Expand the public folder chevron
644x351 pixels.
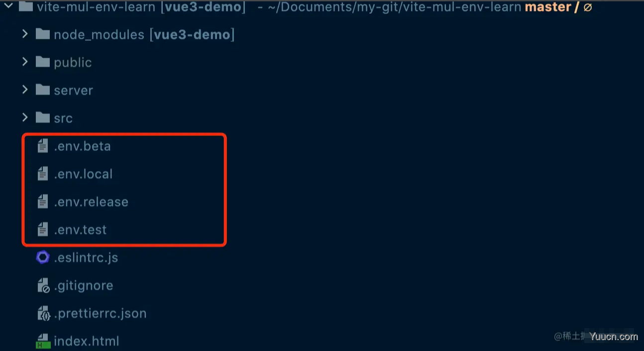(x=25, y=62)
